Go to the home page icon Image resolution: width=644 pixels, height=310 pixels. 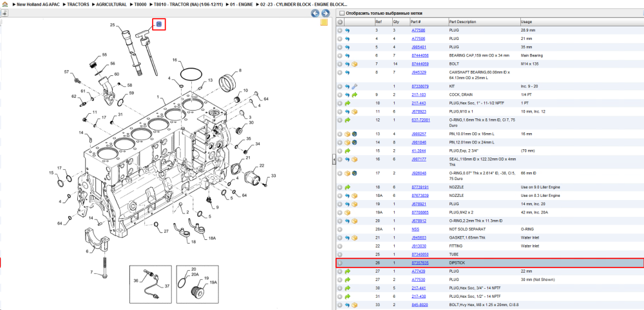(x=5, y=4)
